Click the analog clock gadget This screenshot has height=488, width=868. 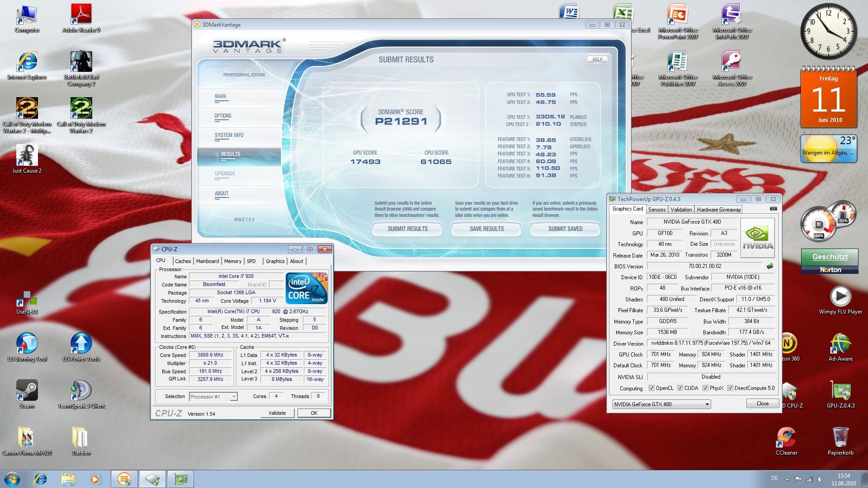point(829,31)
